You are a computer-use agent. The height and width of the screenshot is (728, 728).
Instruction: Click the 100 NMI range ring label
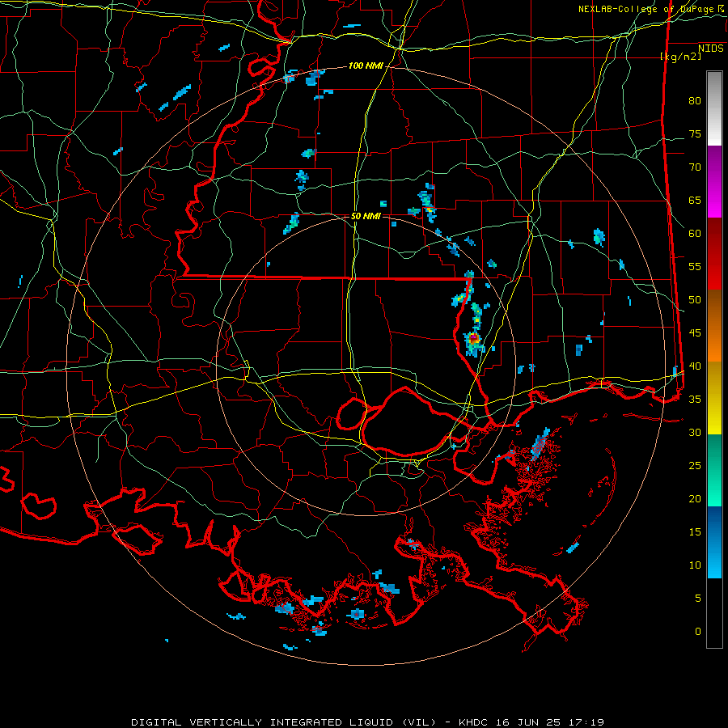pos(366,66)
